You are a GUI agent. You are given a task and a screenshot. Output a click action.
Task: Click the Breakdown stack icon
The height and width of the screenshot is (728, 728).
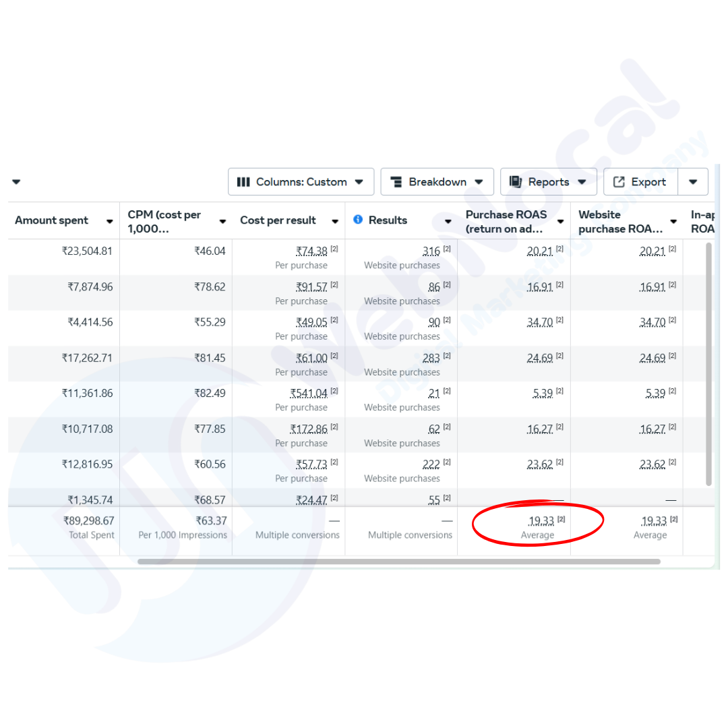tap(396, 182)
